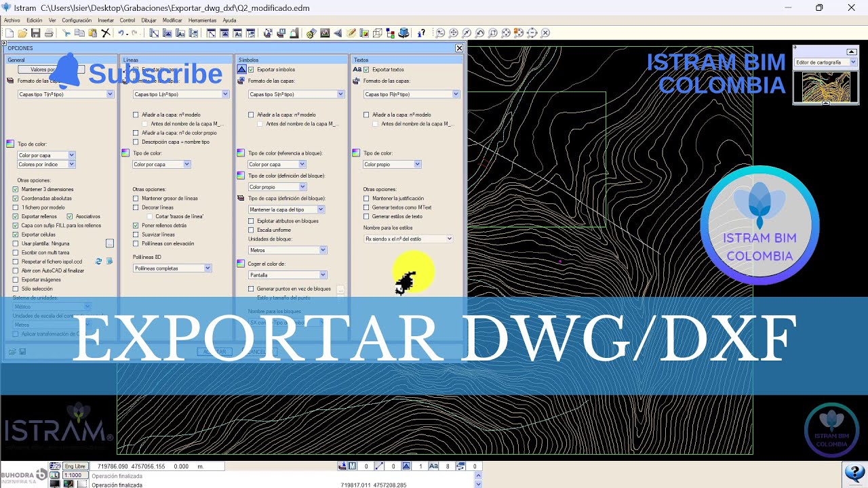Click the 3D cube view toolbar icon
This screenshot has height=488, width=868.
point(404,33)
